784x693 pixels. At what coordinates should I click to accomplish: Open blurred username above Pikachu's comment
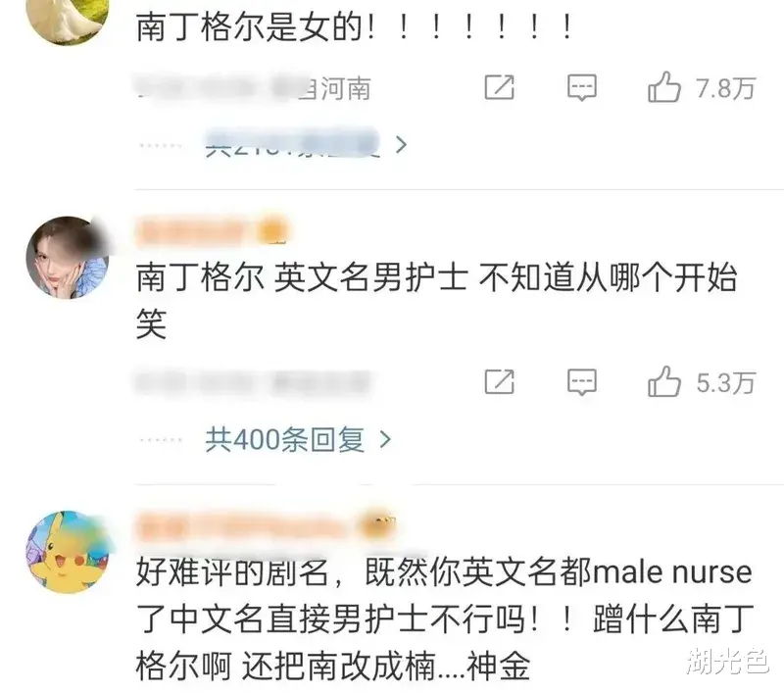click(x=265, y=527)
